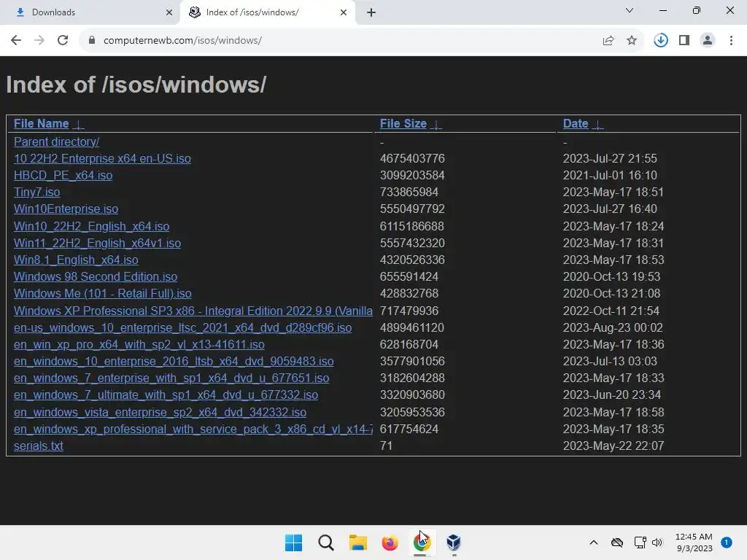This screenshot has width=747, height=560.
Task: Expand the tab search chevron
Action: 630,10
